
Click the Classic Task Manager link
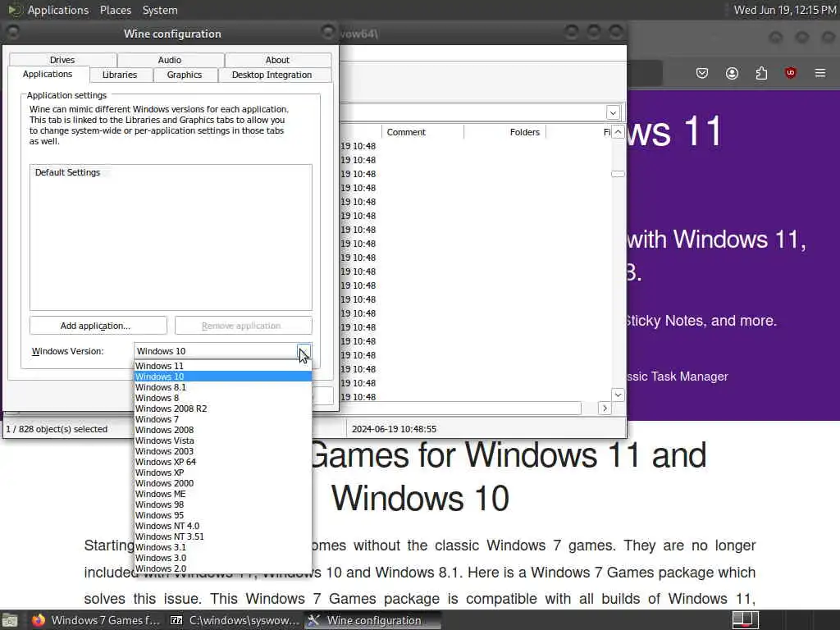pyautogui.click(x=677, y=377)
